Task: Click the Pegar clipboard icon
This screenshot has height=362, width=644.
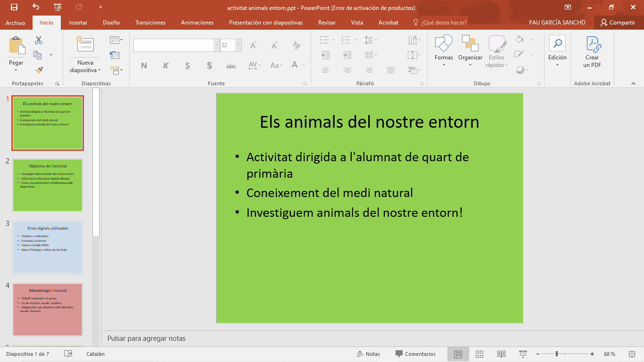Action: [17, 45]
